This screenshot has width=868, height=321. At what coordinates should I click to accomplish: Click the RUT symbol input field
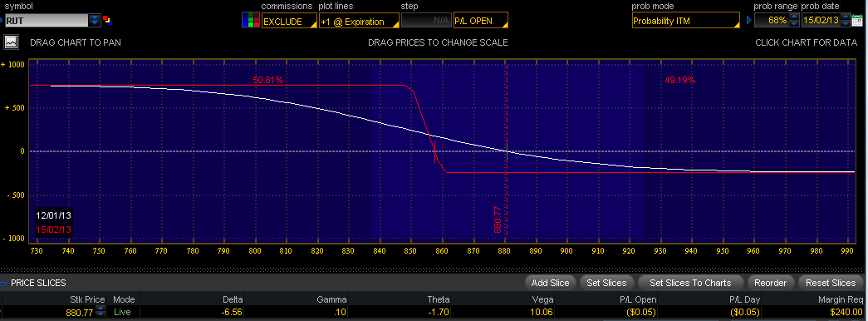pos(47,21)
